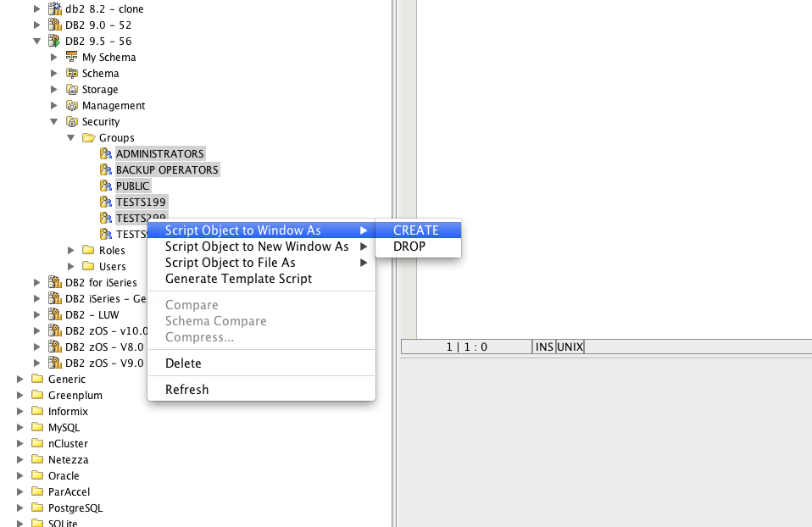Click the DB2 zOS - V9.0 server icon
This screenshot has height=527, width=812.
click(55, 363)
